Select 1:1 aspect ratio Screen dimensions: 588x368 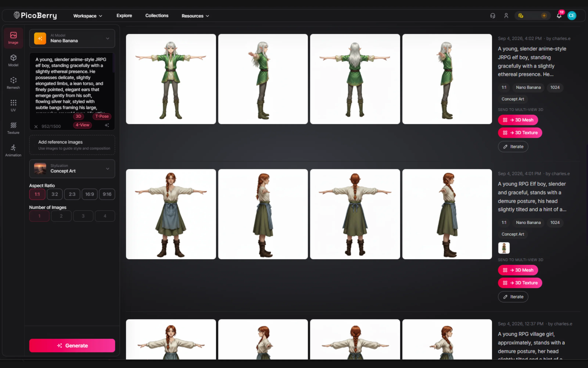click(37, 194)
